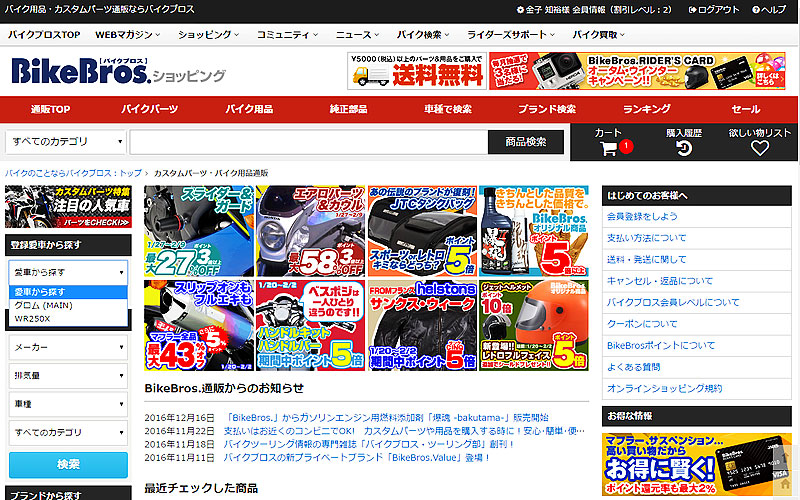Click the キャンセル・返品について link

click(660, 281)
